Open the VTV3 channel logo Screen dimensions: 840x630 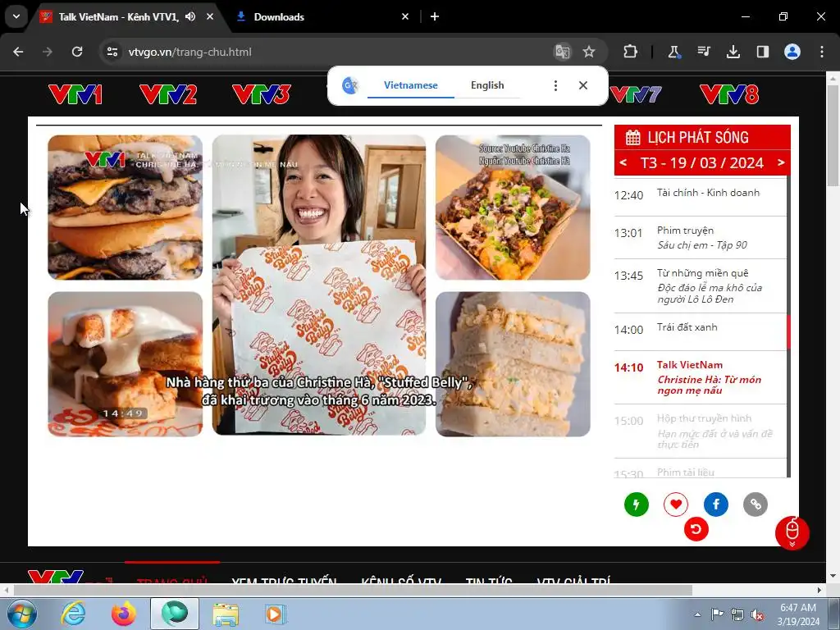click(261, 94)
